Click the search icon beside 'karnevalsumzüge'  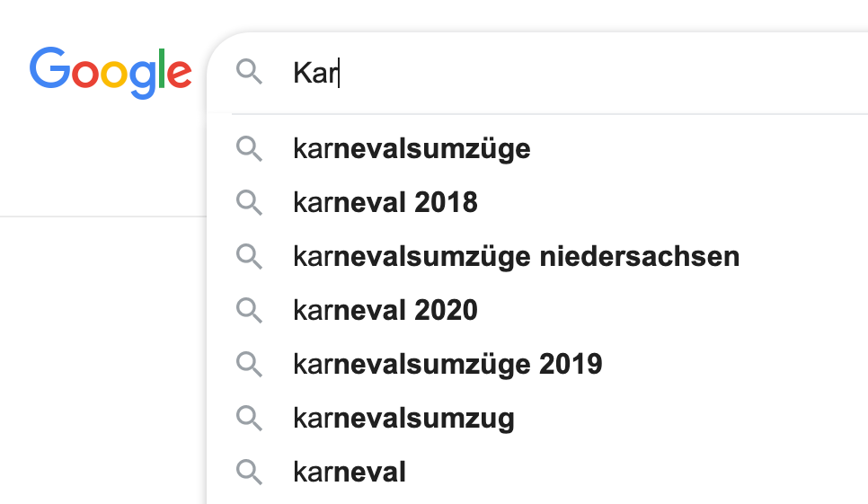click(x=249, y=149)
